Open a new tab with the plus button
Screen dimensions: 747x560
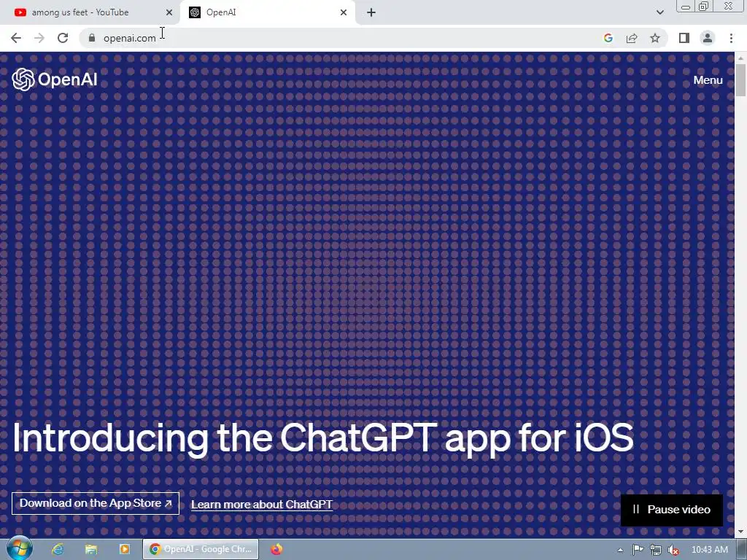click(x=371, y=12)
